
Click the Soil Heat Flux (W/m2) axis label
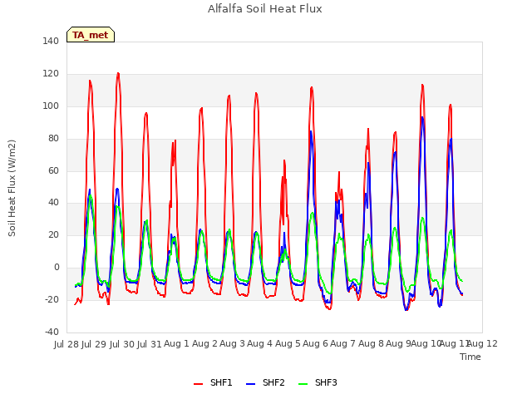(12, 188)
